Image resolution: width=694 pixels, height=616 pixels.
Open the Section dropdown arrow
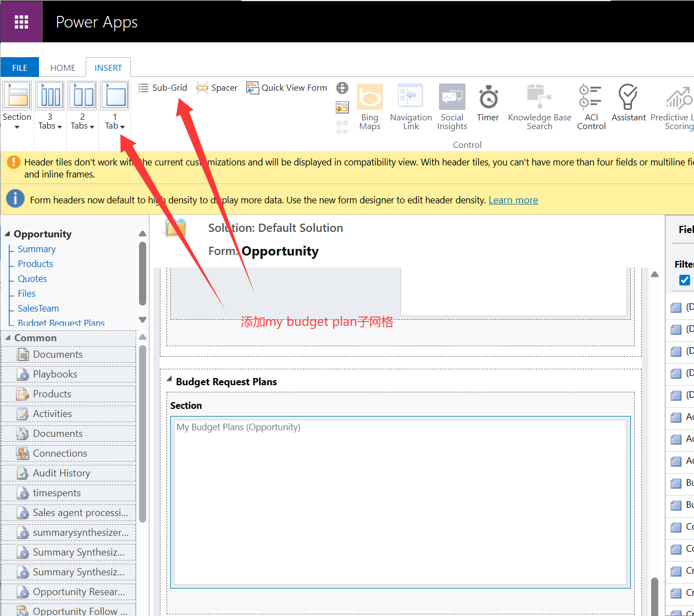pos(17,127)
